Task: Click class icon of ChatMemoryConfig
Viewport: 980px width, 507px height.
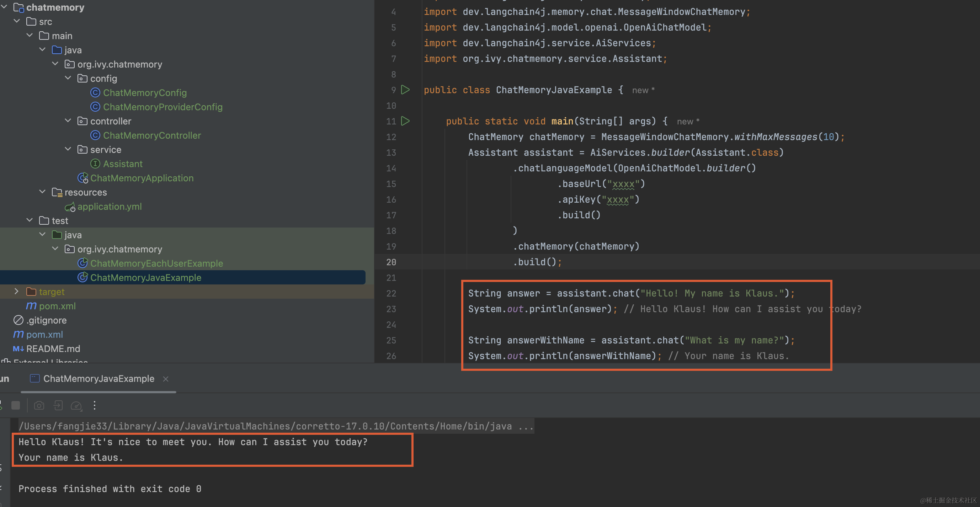Action: [95, 93]
